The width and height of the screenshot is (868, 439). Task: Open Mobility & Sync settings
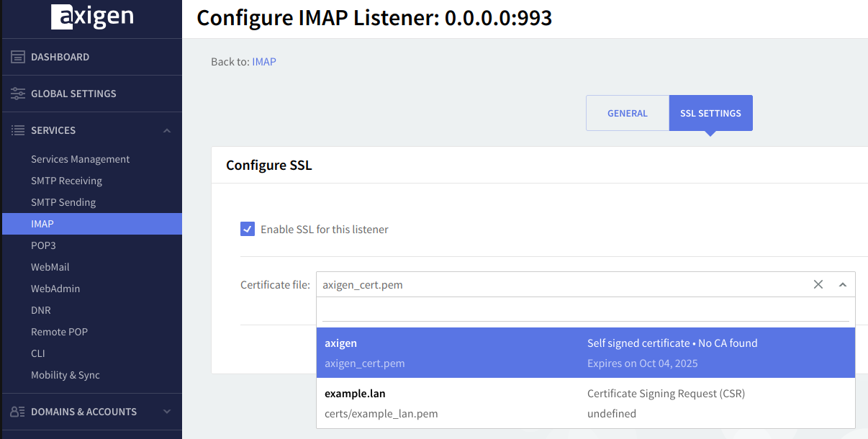[65, 375]
